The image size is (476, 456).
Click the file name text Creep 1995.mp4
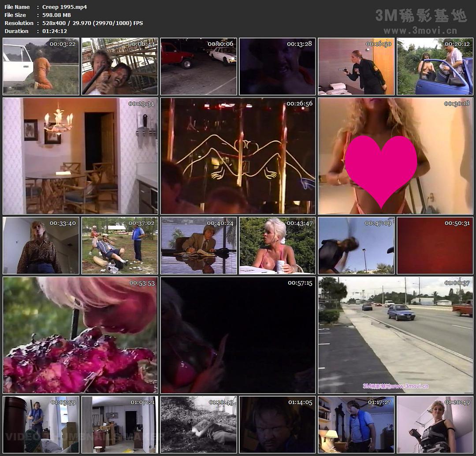(64, 7)
